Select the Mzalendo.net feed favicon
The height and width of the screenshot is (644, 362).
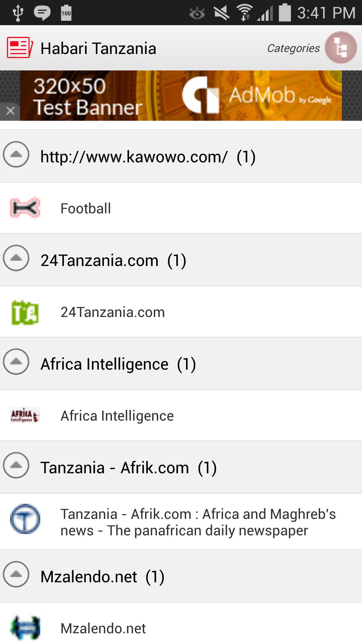24,629
